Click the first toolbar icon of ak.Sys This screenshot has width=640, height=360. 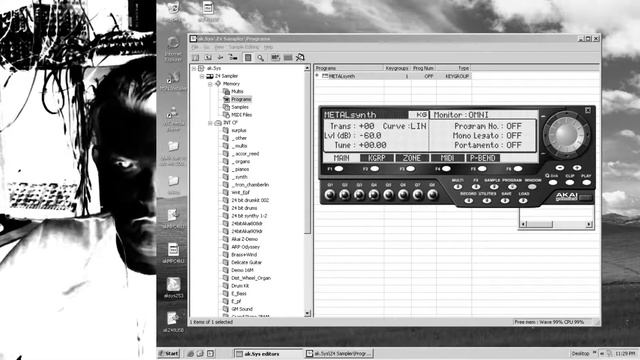click(196, 58)
